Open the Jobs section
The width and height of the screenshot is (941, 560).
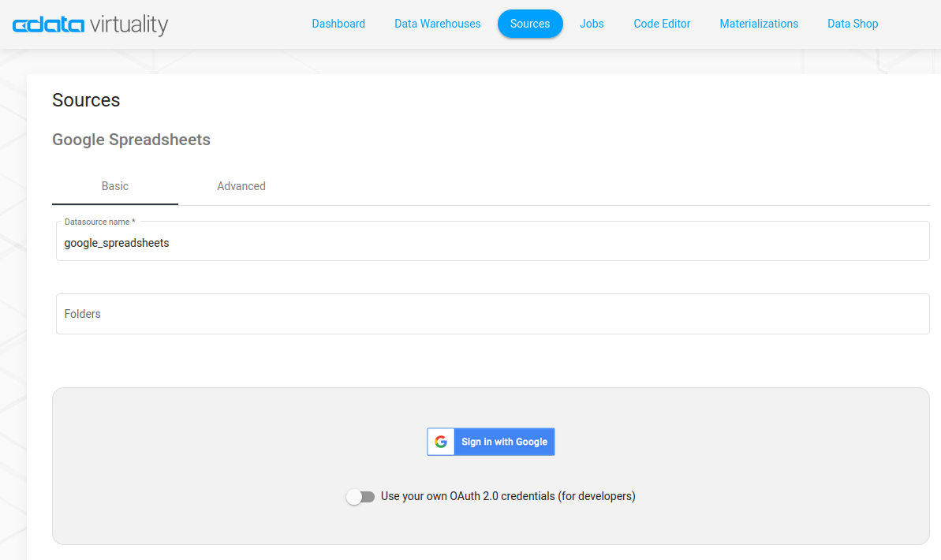tap(592, 24)
